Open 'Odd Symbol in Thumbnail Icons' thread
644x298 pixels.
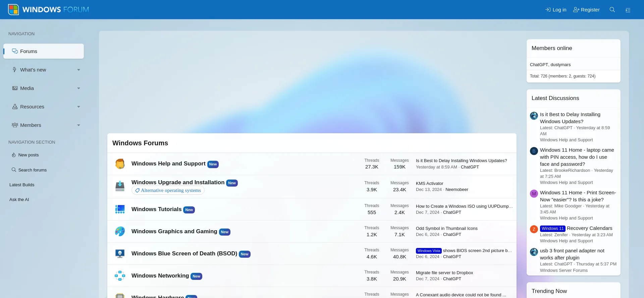coord(446,229)
